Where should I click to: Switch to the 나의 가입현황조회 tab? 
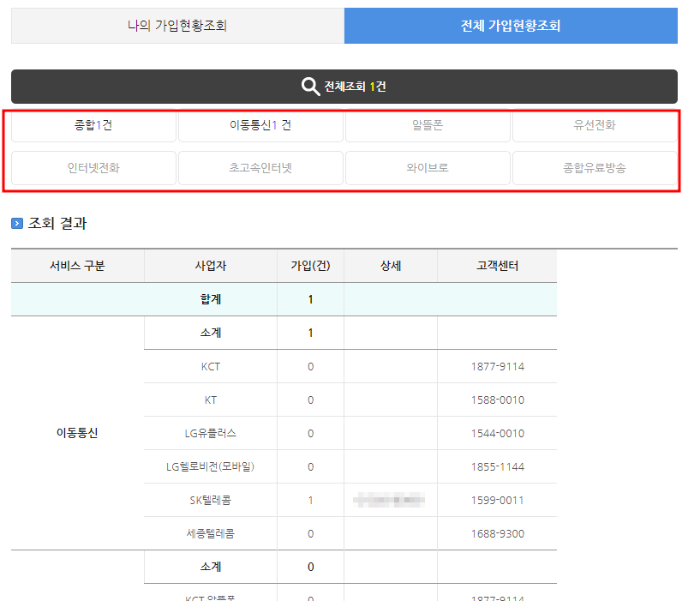176,26
